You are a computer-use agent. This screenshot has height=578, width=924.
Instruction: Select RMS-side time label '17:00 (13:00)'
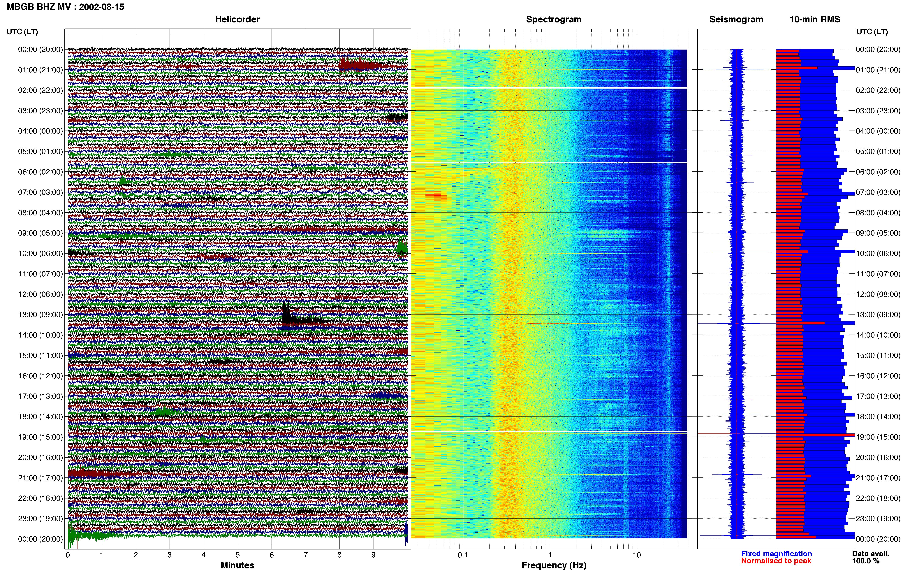coord(878,396)
